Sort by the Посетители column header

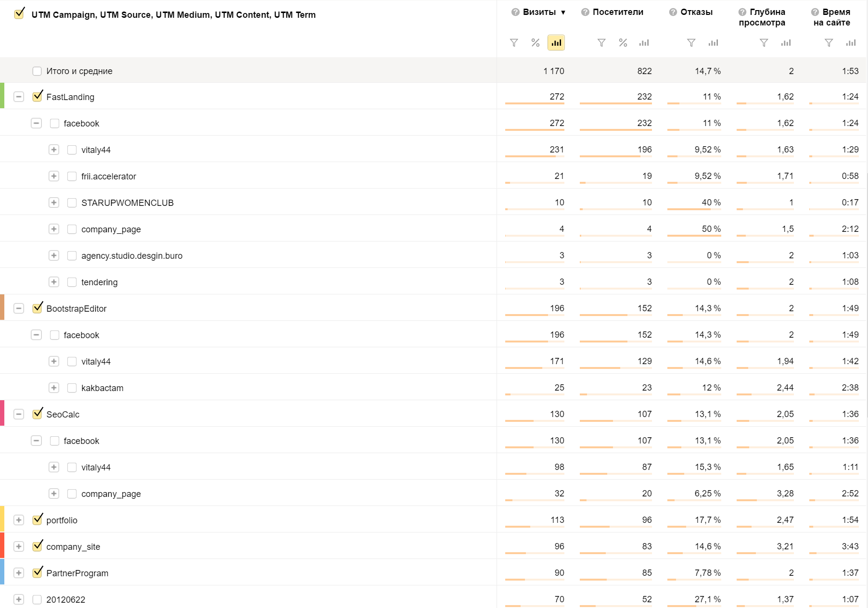pos(618,12)
